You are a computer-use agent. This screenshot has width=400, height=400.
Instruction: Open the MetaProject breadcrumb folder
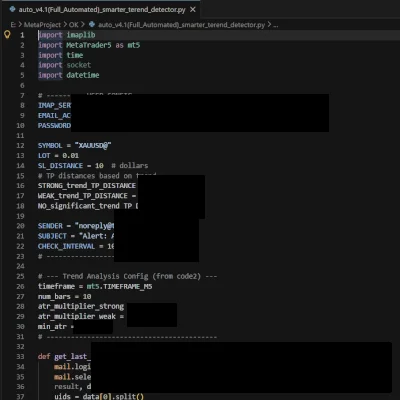[x=42, y=25]
